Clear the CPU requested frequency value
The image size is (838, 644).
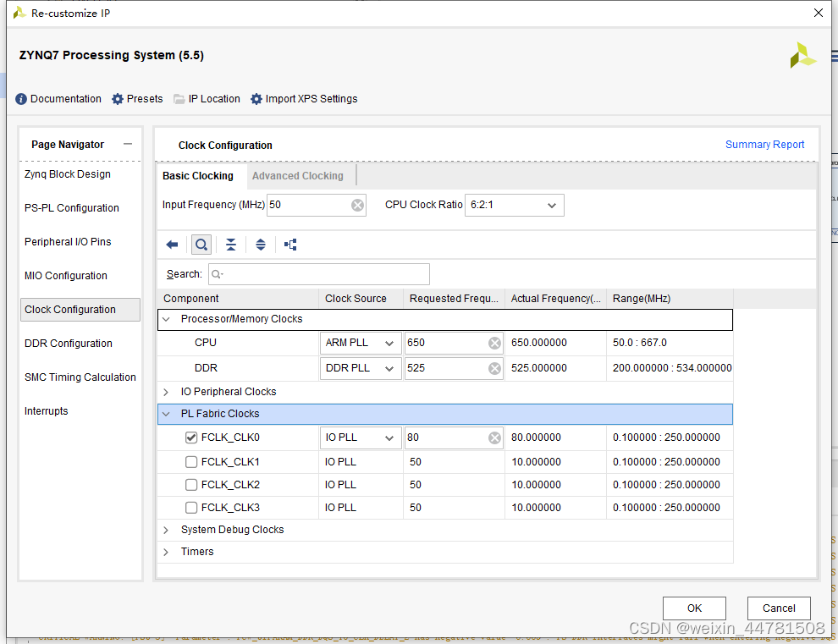(495, 343)
